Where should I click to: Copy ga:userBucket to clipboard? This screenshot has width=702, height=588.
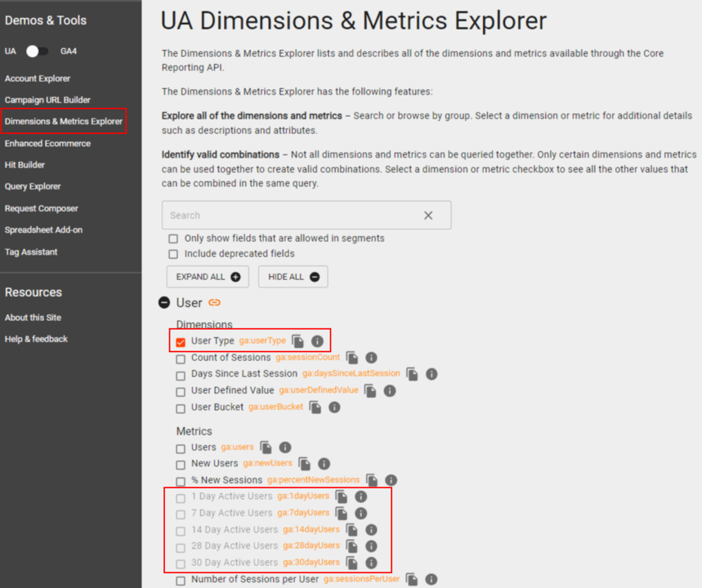[x=315, y=408]
